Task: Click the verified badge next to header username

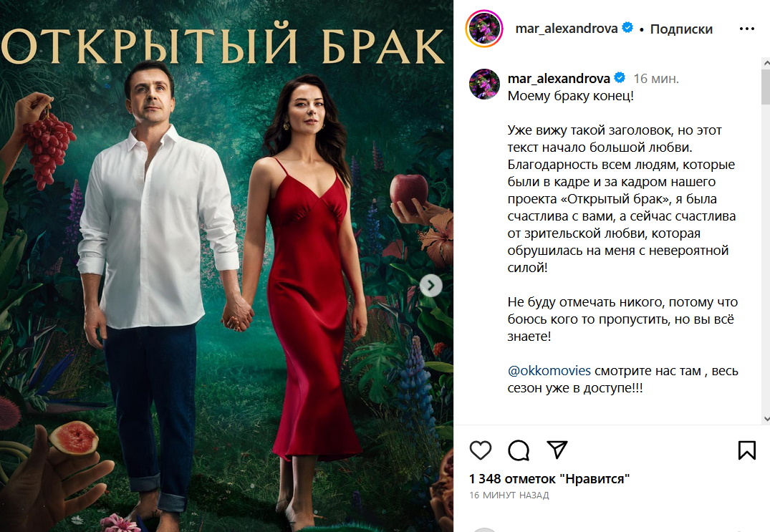Action: [627, 28]
